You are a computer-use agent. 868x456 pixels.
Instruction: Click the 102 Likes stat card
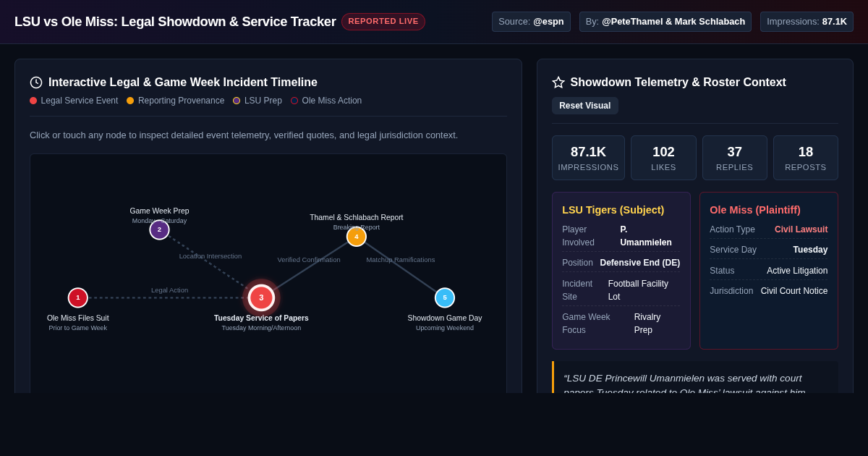coord(663,158)
